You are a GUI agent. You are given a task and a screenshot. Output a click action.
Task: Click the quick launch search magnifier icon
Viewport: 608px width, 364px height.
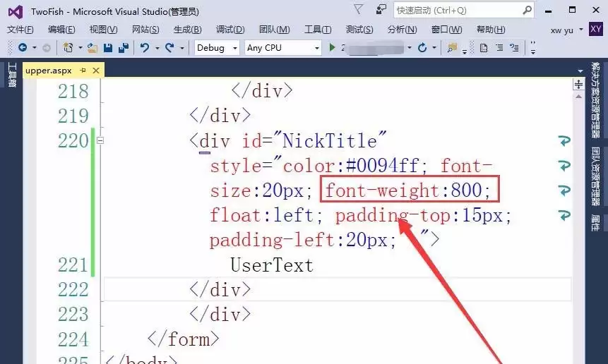coord(527,10)
